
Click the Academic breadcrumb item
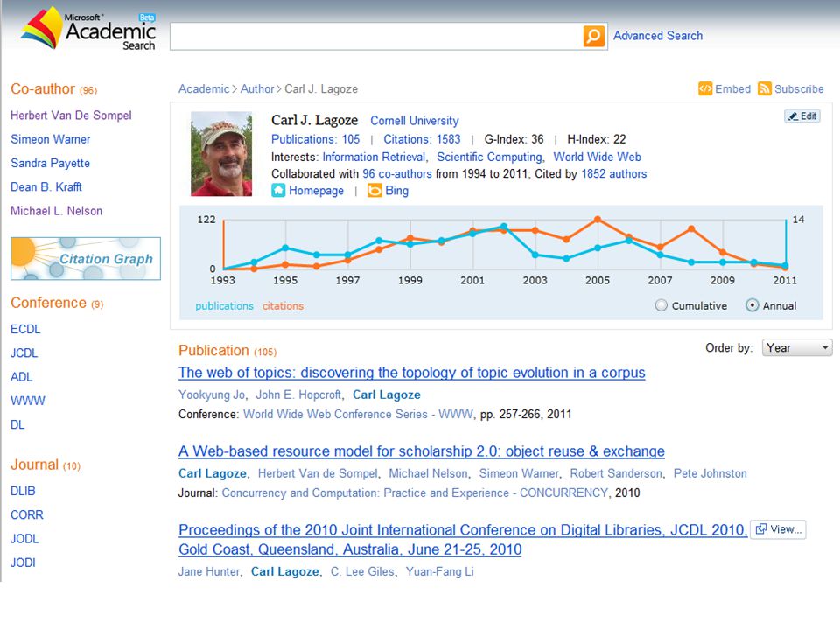tap(204, 89)
